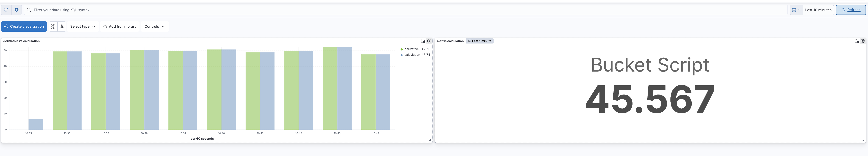The height and width of the screenshot is (156, 868).
Task: Click Create visualization
Action: click(x=24, y=26)
